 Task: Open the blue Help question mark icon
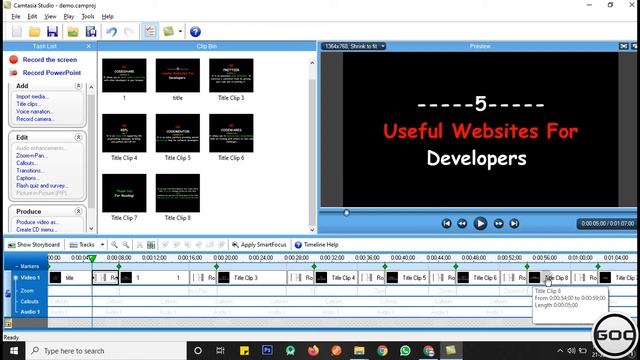tap(195, 31)
